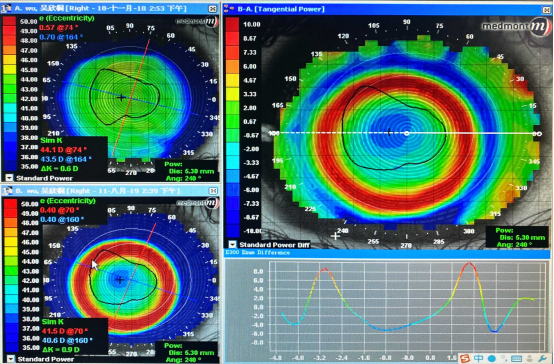Click the difference profile curve graph

point(407,305)
